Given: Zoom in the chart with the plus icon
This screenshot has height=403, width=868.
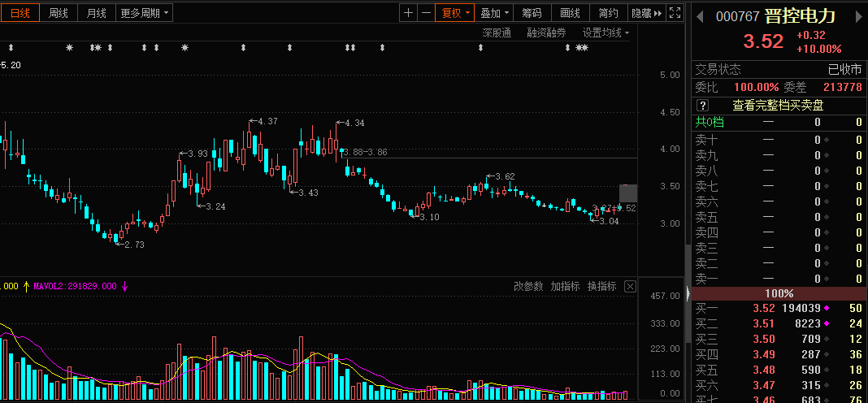Looking at the screenshot, I should click(409, 13).
